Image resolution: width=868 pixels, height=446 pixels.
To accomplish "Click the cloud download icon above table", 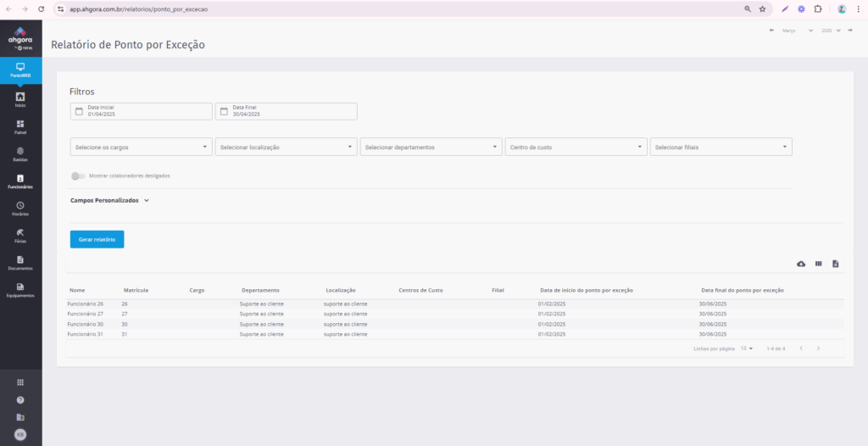I will (x=801, y=264).
